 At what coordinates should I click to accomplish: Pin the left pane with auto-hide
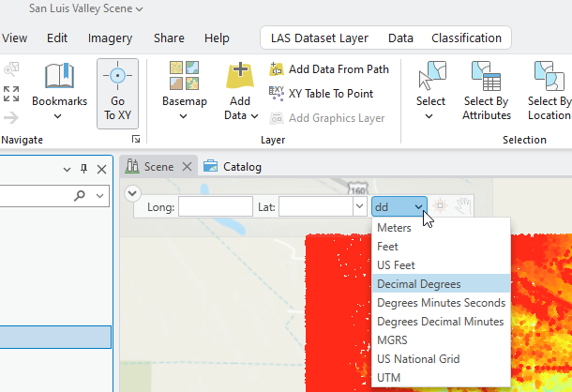83,169
